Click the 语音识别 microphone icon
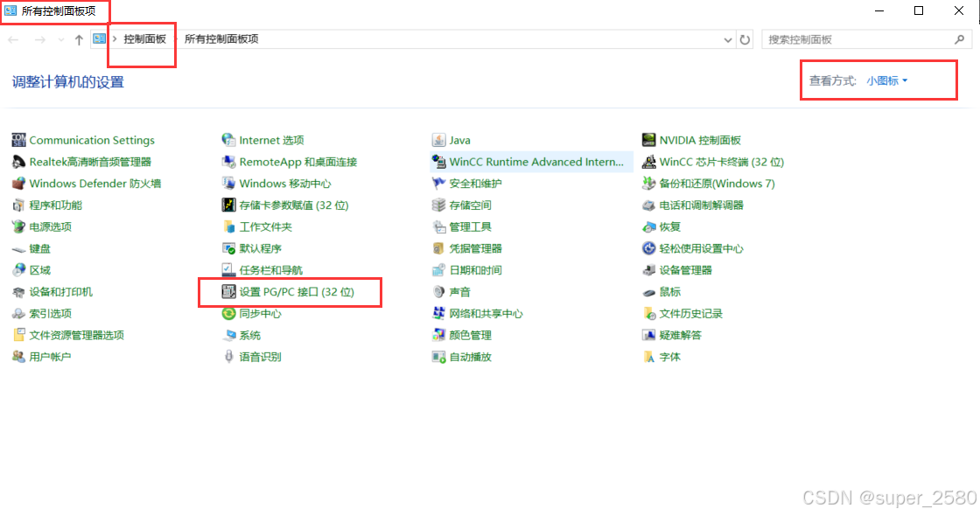Image resolution: width=980 pixels, height=515 pixels. click(x=228, y=357)
